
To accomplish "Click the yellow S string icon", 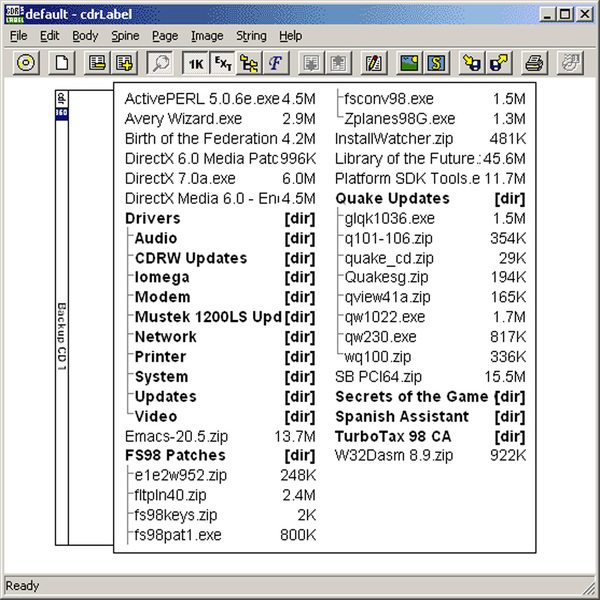I will pos(436,63).
